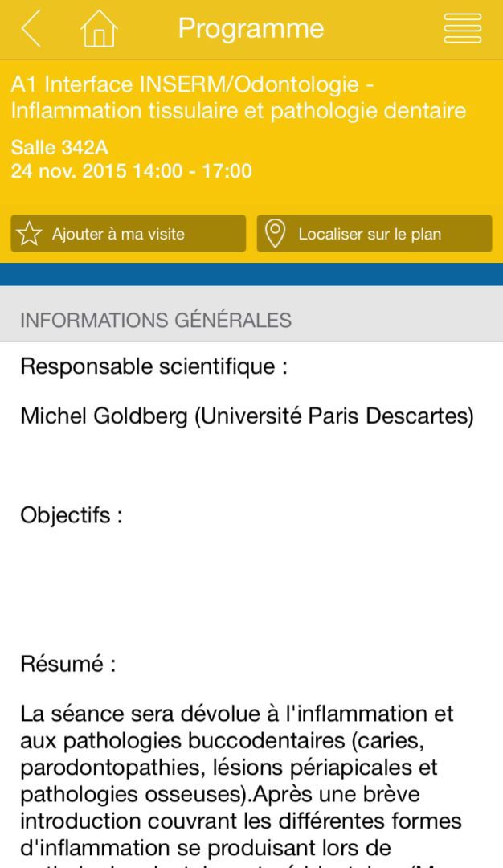Tap the blue divider bar
This screenshot has width=503, height=868.
[251, 274]
